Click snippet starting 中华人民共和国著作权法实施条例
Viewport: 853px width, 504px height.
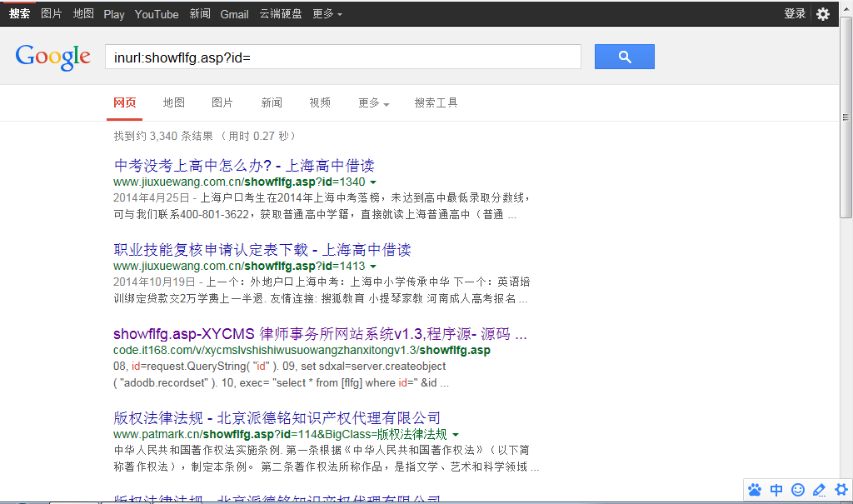(x=327, y=459)
